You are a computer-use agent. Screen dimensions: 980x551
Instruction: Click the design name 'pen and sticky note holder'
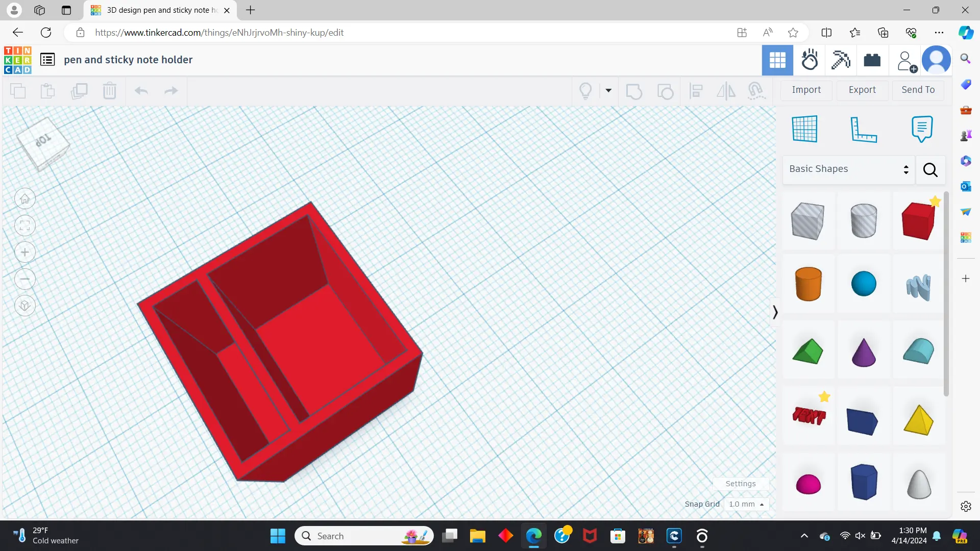[x=128, y=60]
